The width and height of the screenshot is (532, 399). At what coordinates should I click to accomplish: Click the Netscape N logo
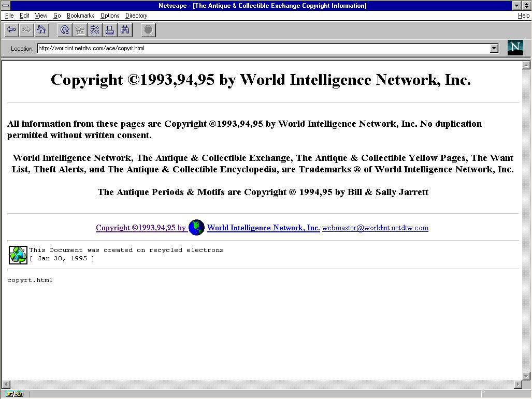pos(515,48)
